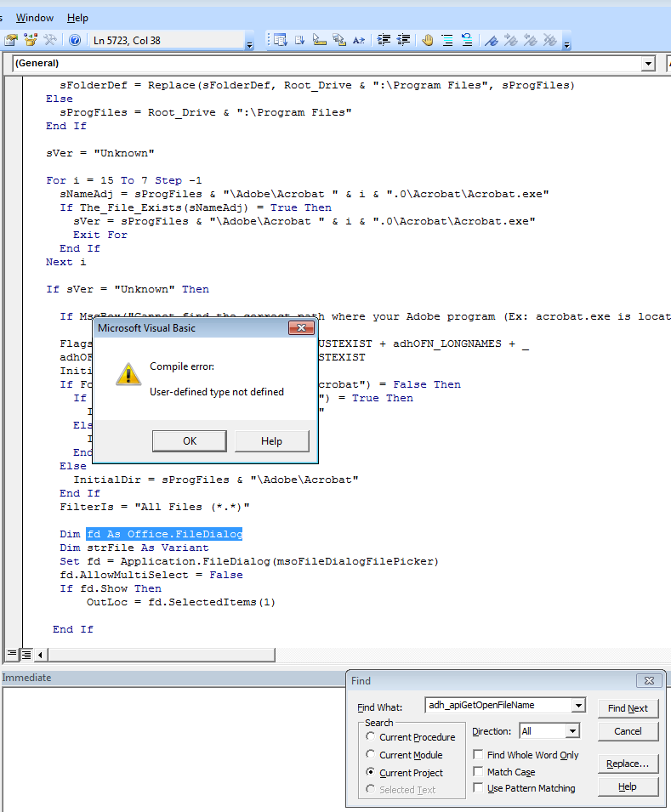Click the warning icon in error dialog
Screen dimensions: 671x812
coord(128,374)
